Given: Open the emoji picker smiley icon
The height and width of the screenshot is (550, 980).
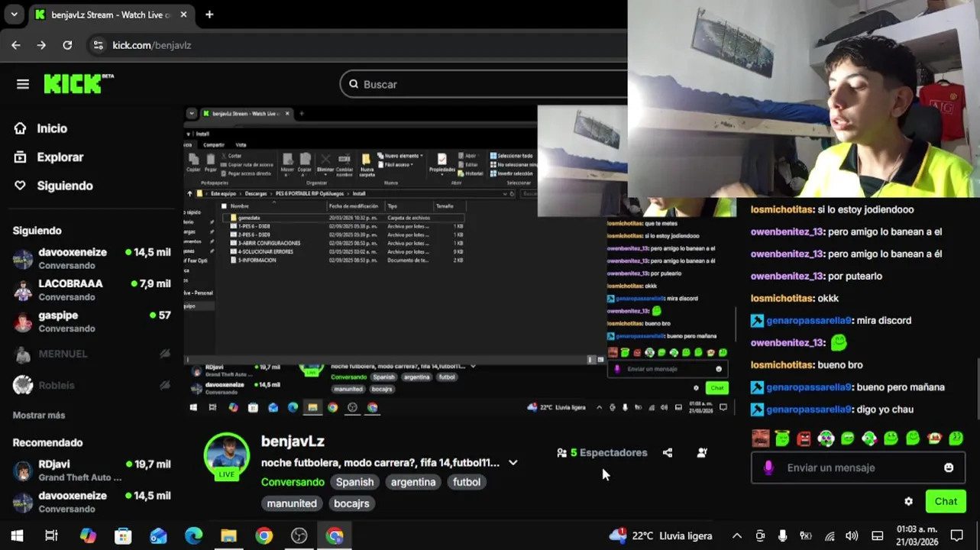Looking at the screenshot, I should point(949,467).
